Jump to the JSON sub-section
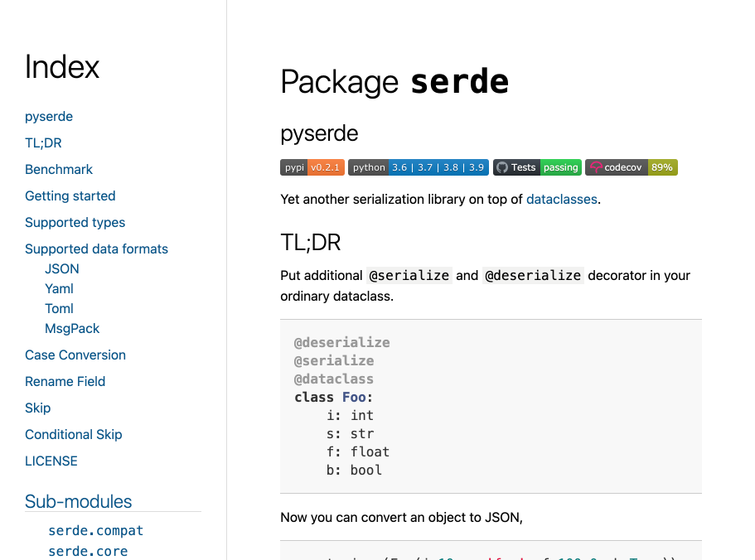The height and width of the screenshot is (560, 755). (61, 268)
